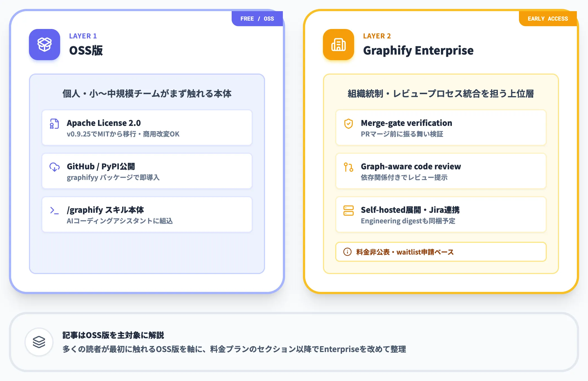Click the v0.9.25でMITから移行 description
Viewport: 588px width, 381px height.
(123, 134)
